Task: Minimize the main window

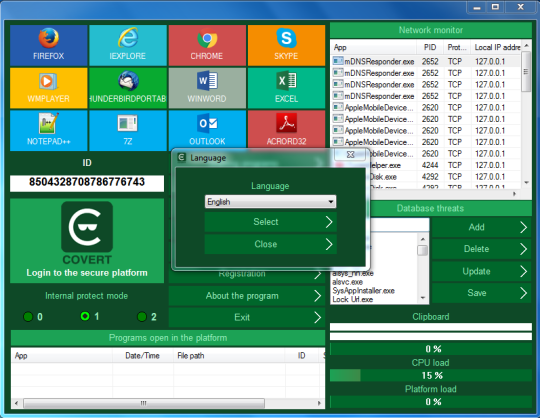Action: click(477, 7)
